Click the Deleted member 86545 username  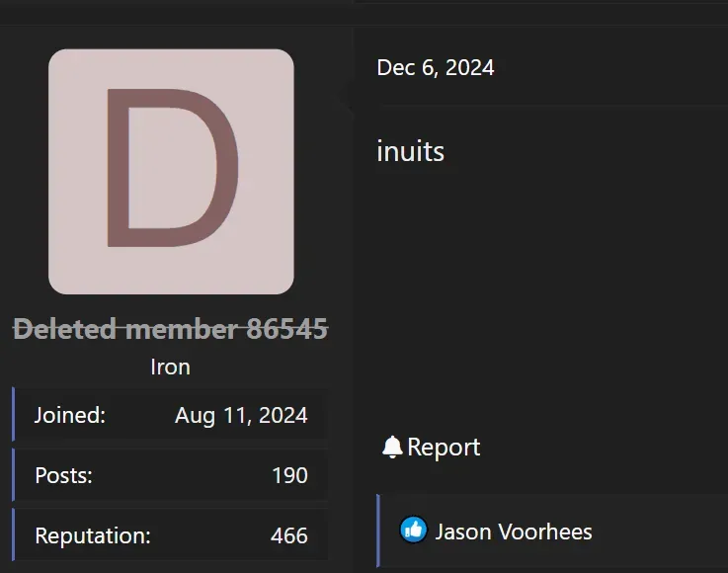[x=170, y=328]
